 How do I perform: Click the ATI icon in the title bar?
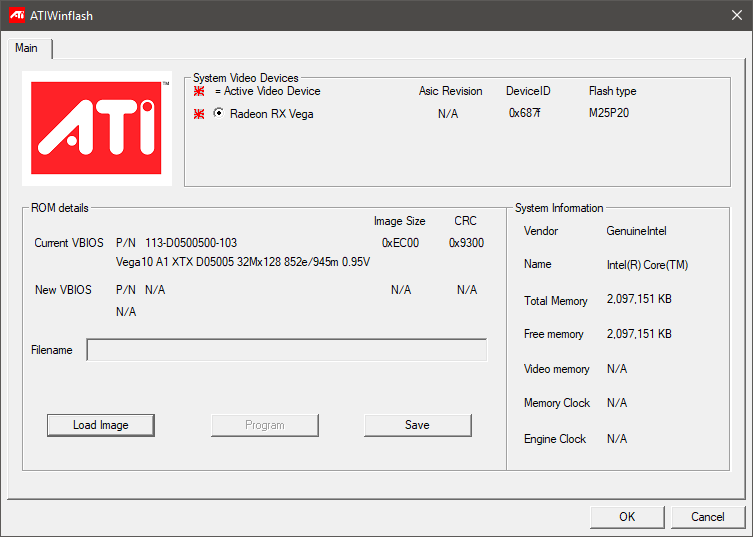click(17, 15)
